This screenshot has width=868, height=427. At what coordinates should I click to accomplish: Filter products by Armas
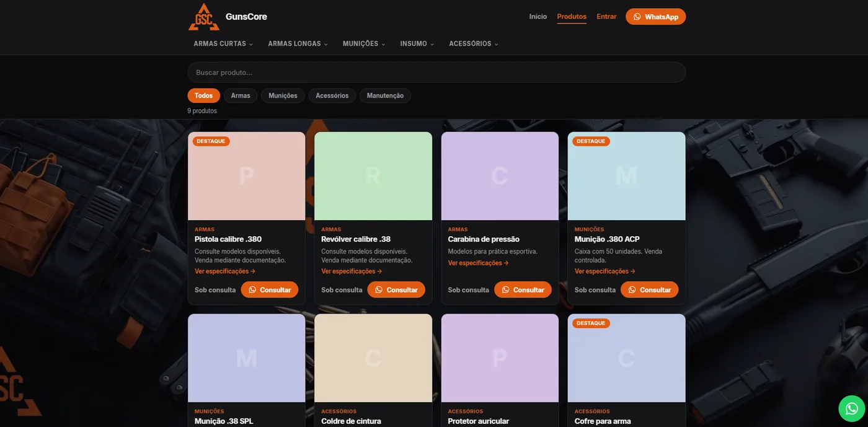point(241,95)
